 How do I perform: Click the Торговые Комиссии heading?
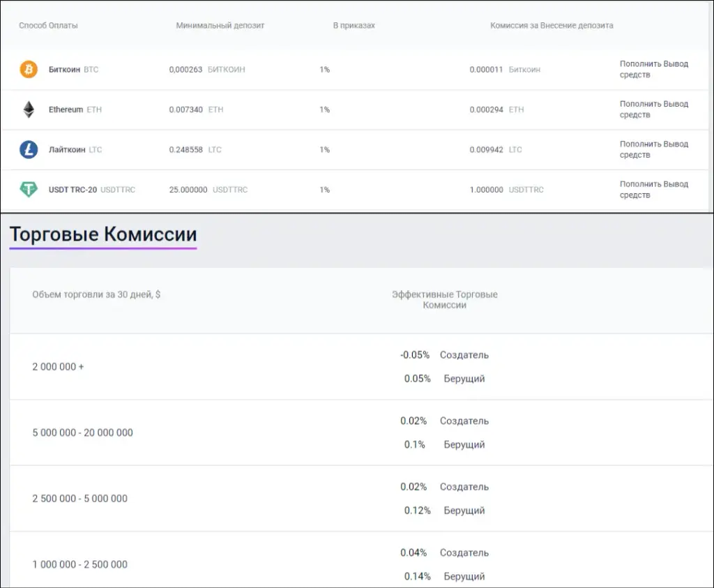click(103, 234)
